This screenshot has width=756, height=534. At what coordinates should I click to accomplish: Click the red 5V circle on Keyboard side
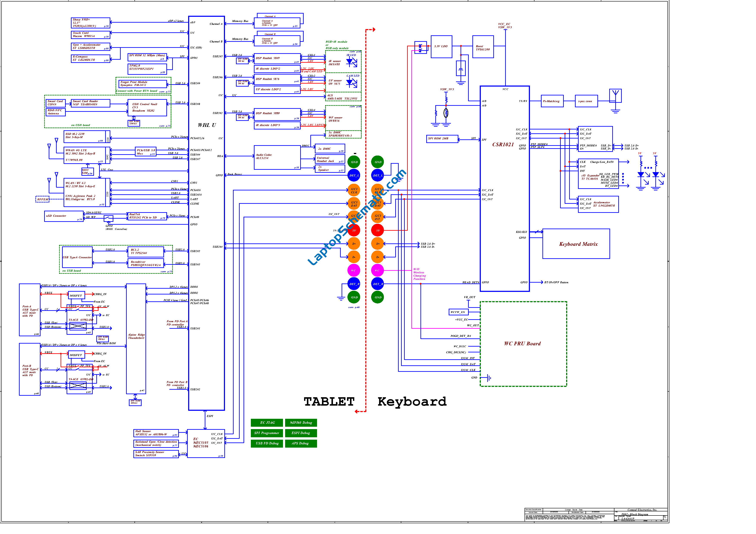377,230
